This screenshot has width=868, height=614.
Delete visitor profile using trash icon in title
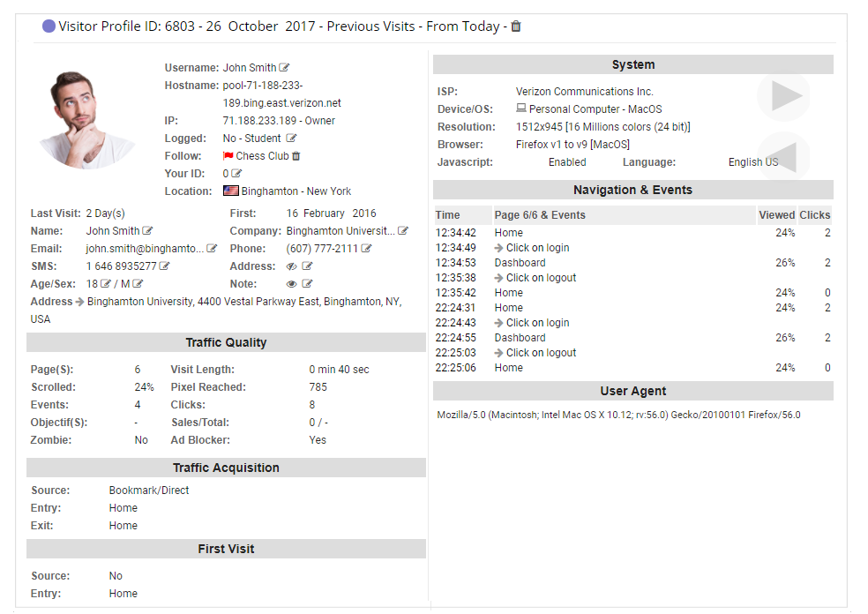coord(516,26)
